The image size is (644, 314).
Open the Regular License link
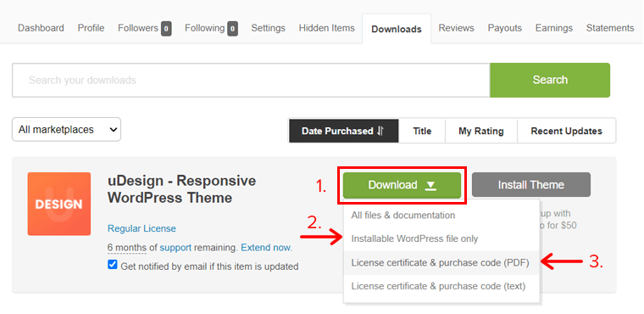pyautogui.click(x=142, y=228)
